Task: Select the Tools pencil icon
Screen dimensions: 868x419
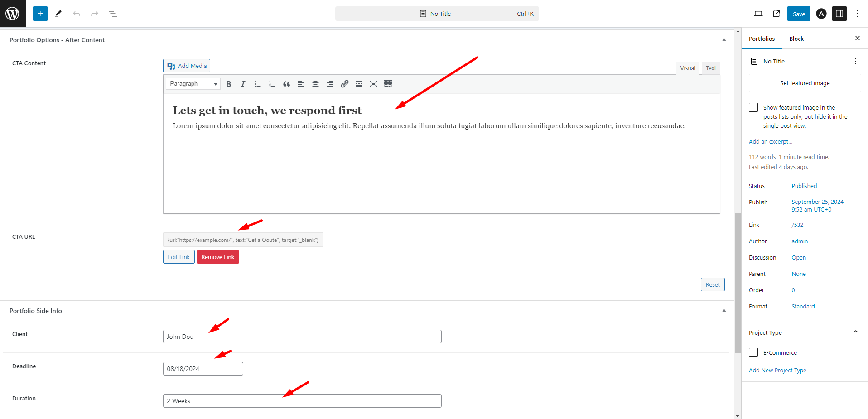Action: point(58,14)
